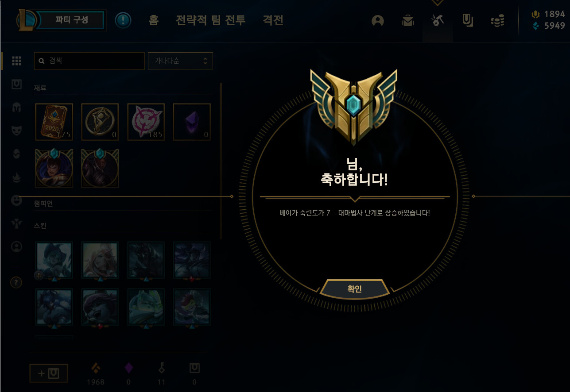This screenshot has width=570, height=392.
Task: Go to the 홈 tab
Action: [x=153, y=20]
